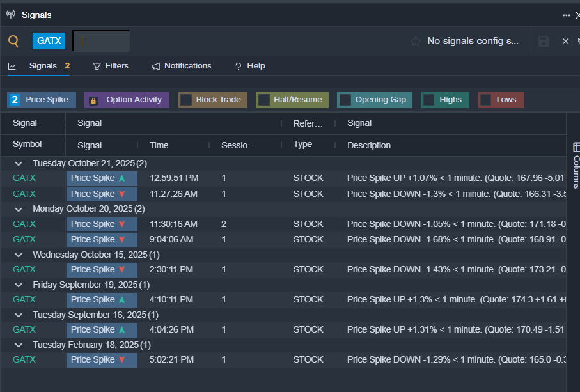Switch to the Signals tab
Viewport: 580px width, 392px height.
coord(42,66)
